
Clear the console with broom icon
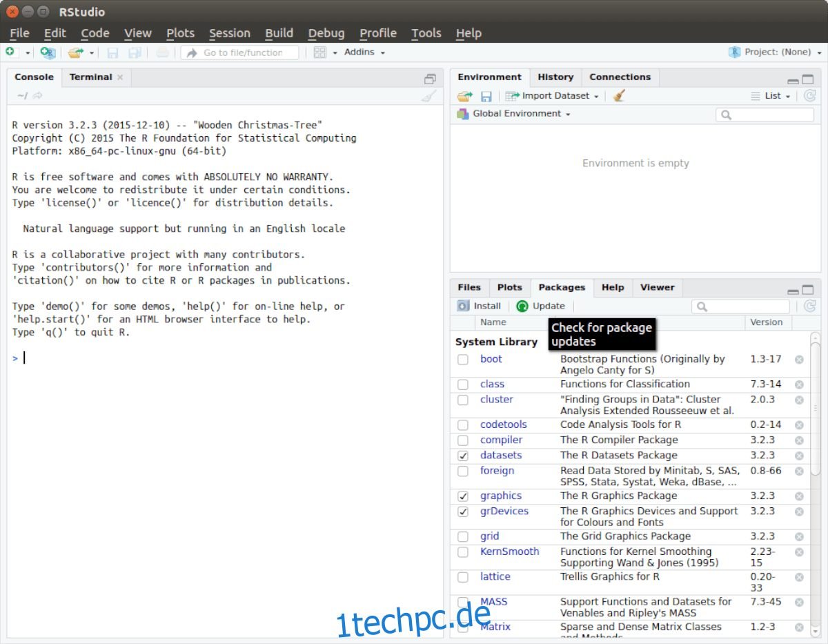[428, 96]
